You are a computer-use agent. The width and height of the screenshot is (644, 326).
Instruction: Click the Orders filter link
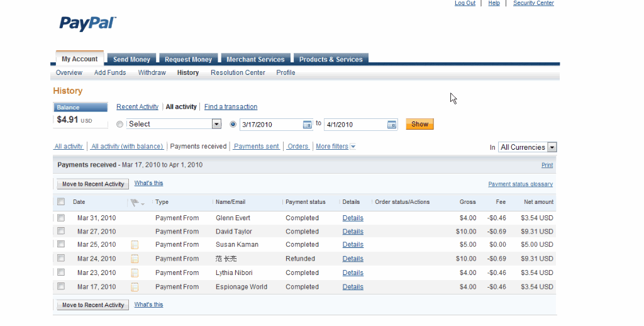tap(297, 147)
